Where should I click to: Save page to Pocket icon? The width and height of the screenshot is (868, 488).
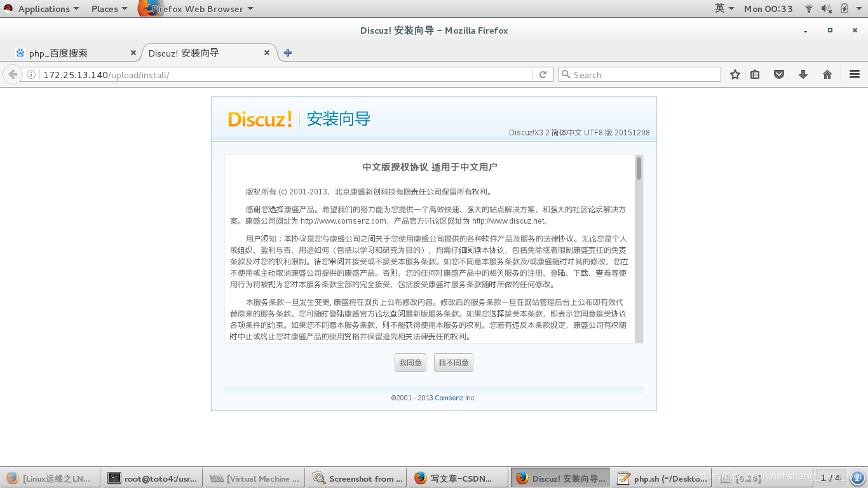point(779,74)
